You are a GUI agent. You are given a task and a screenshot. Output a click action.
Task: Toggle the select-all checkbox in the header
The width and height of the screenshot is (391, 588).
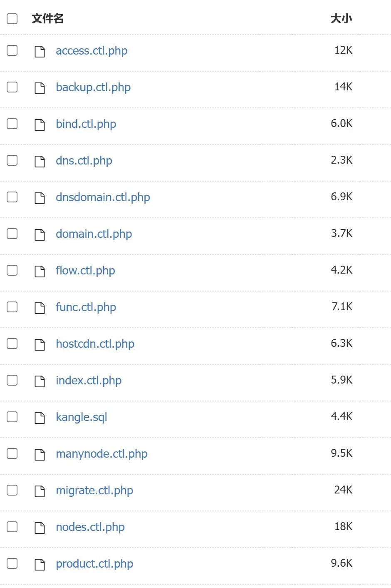[12, 18]
